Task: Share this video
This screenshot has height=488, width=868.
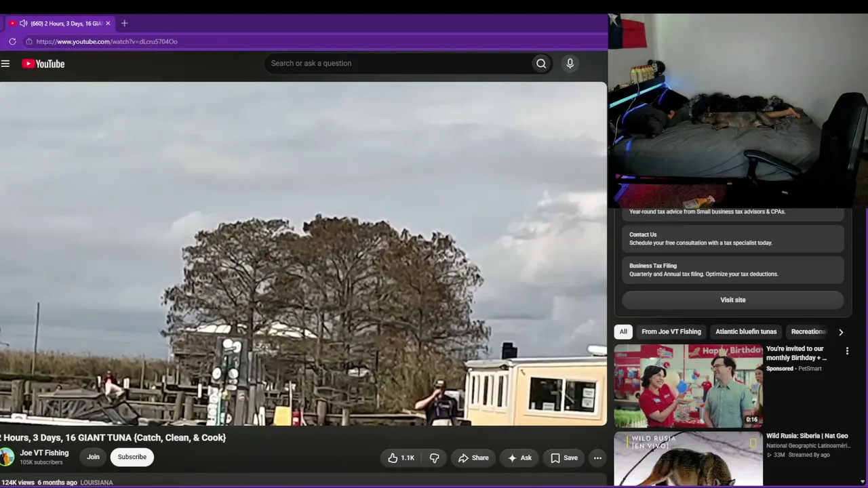Action: pos(473,458)
